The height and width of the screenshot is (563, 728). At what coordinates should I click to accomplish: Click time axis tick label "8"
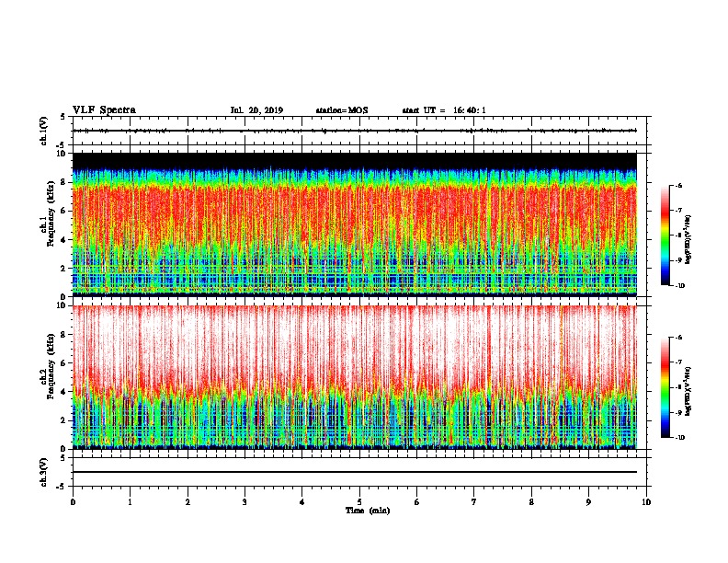pos(531,501)
